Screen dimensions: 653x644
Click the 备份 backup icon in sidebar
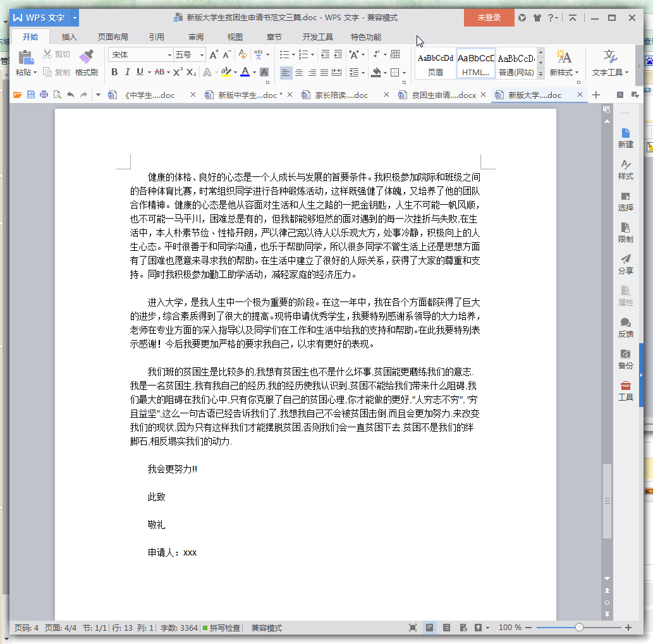click(x=625, y=359)
